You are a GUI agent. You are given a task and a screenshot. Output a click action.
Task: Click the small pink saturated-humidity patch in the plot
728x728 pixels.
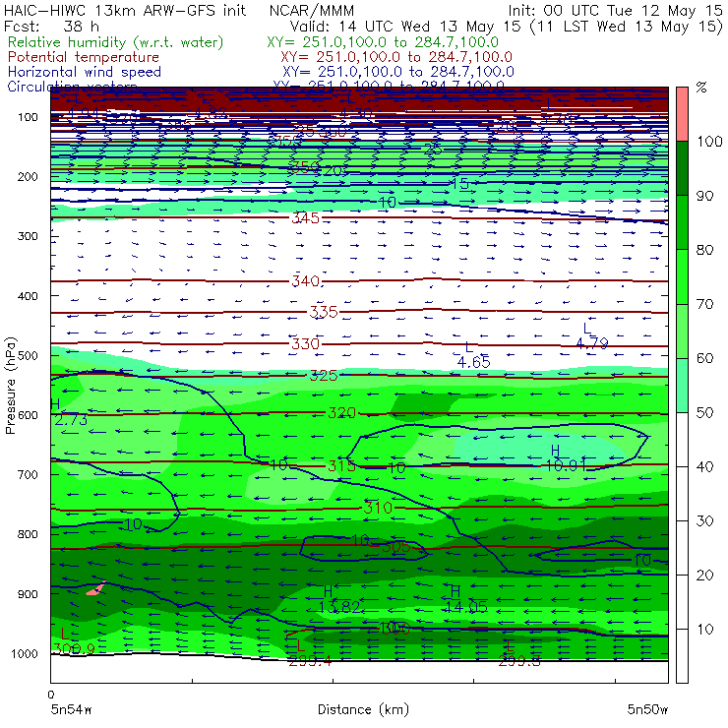click(96, 588)
